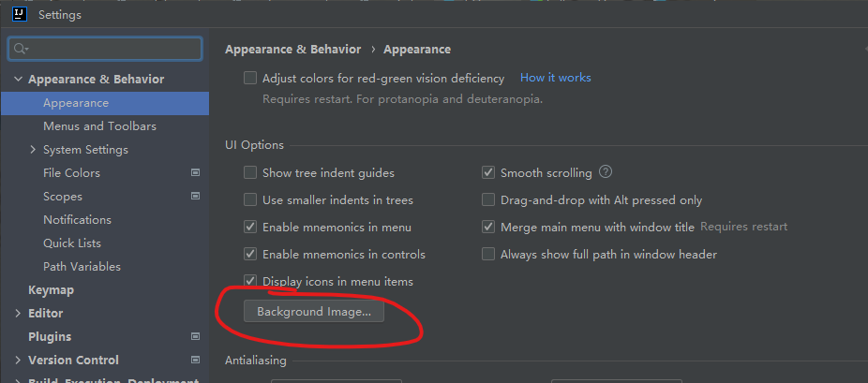Expand the Editor settings node
The height and width of the screenshot is (383, 868).
point(19,314)
